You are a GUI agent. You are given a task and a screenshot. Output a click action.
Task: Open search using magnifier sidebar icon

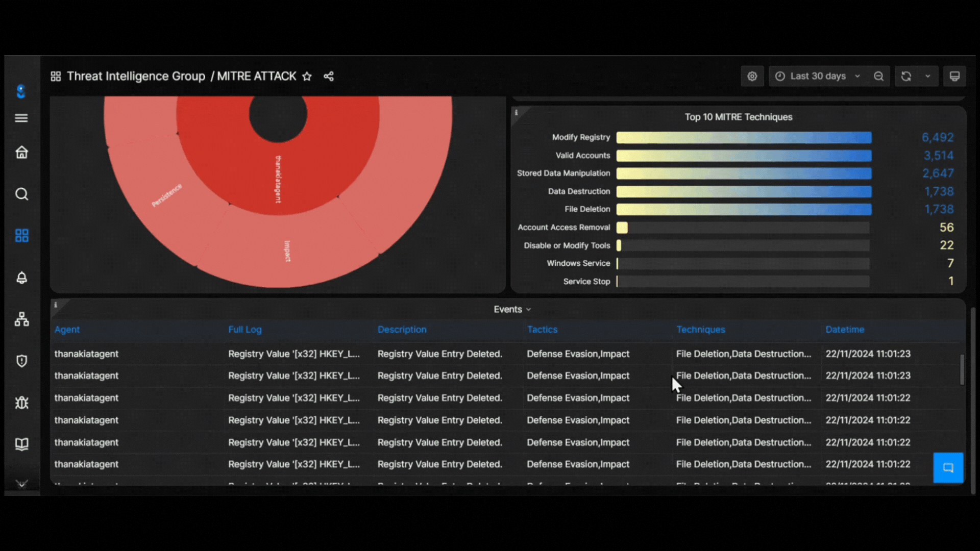(21, 194)
